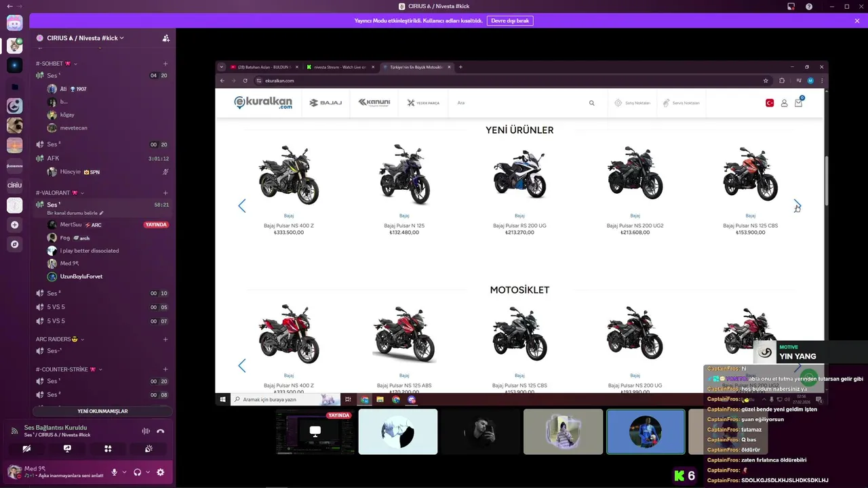Join the first 5 VS 5 voice channel

(x=102, y=307)
